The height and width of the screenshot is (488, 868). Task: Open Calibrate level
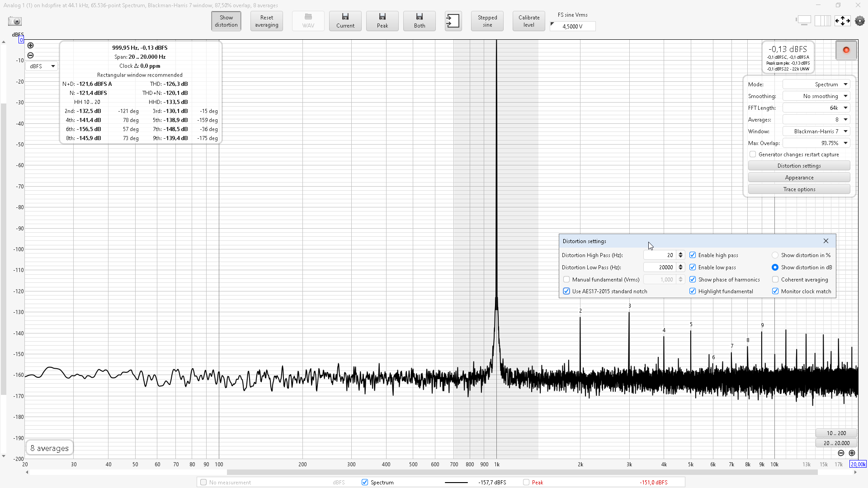pyautogui.click(x=529, y=21)
